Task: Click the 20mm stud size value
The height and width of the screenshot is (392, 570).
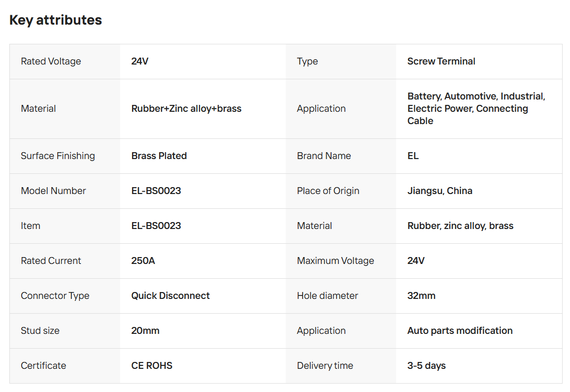Action: [145, 331]
